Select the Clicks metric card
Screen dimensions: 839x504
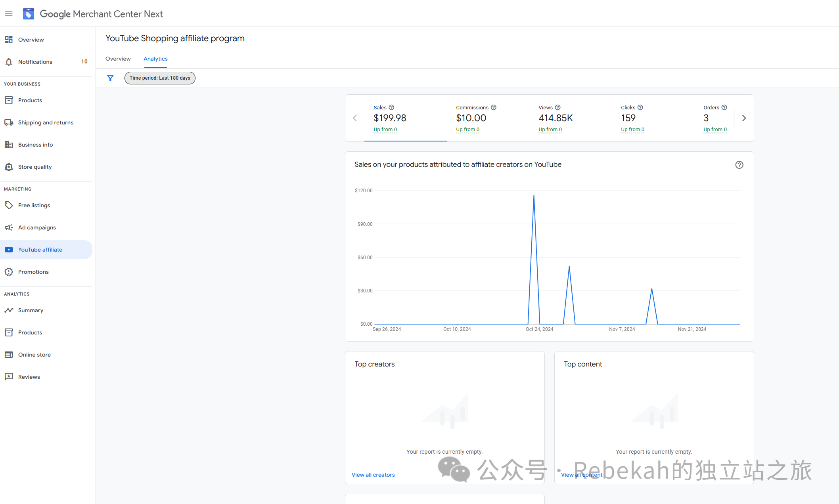point(653,118)
